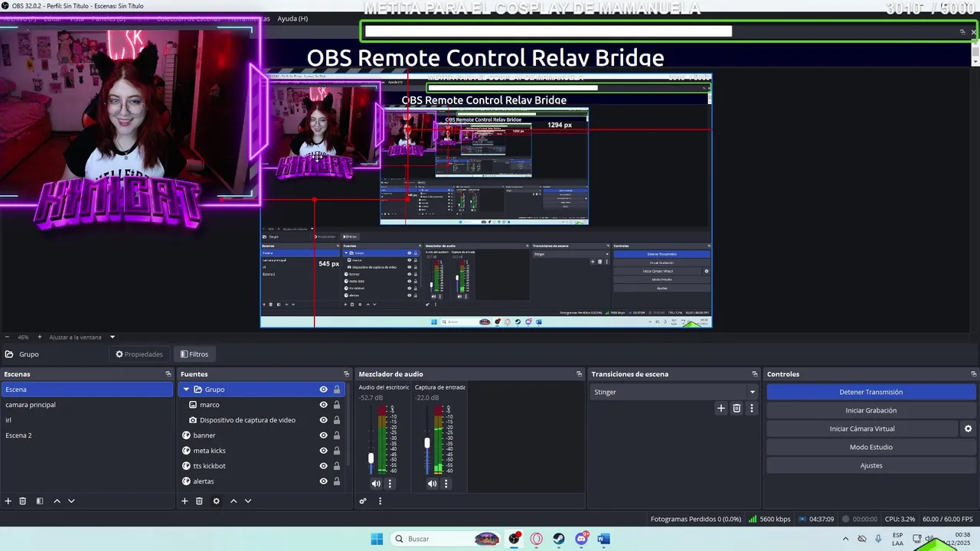This screenshot has width=980, height=551.
Task: Select the camara principal scene
Action: pos(87,405)
